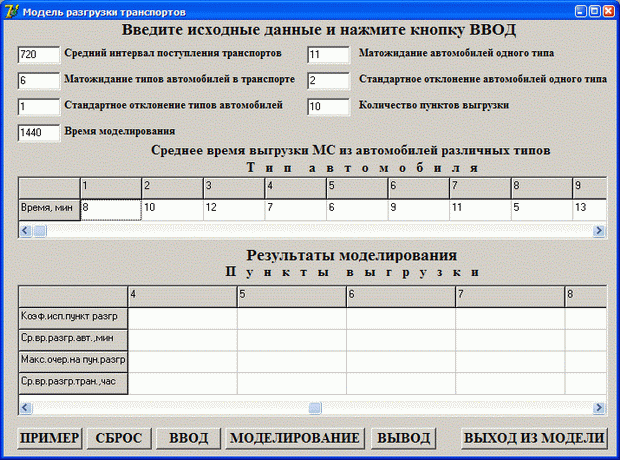Focus the one-type vehicles standard deviation field (2)
This screenshot has width=620, height=460.
click(x=329, y=81)
